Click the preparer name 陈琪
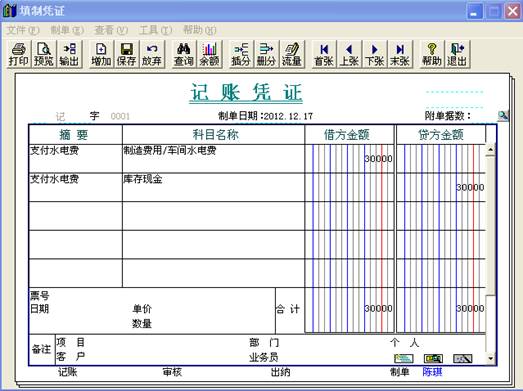Image resolution: width=523 pixels, height=391 pixels. 433,372
